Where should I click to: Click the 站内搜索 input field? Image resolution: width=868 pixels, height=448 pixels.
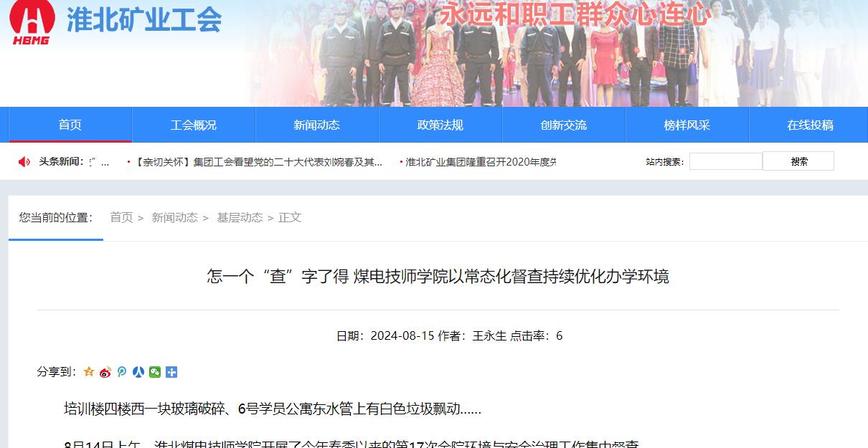726,161
